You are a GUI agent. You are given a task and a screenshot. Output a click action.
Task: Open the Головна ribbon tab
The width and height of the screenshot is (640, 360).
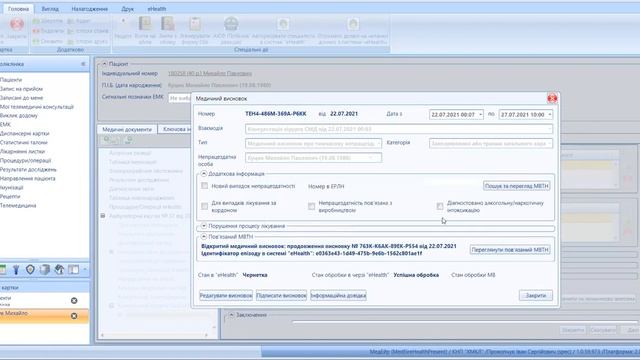[18, 9]
